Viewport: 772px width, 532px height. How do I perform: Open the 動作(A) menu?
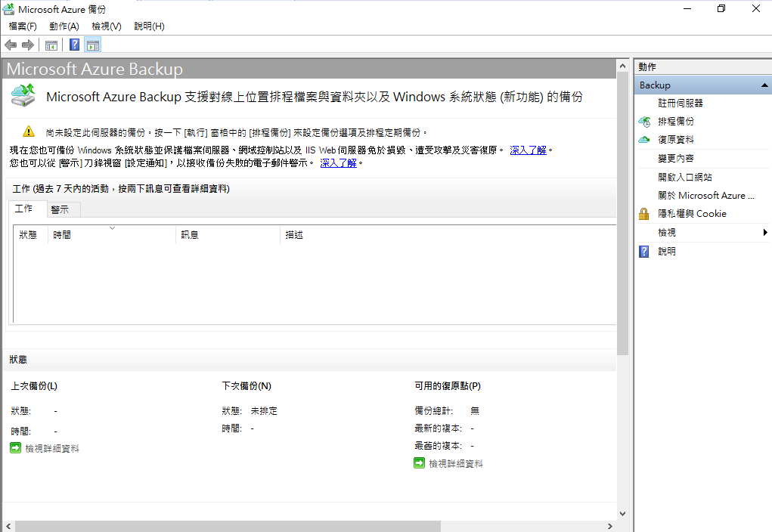pyautogui.click(x=64, y=26)
